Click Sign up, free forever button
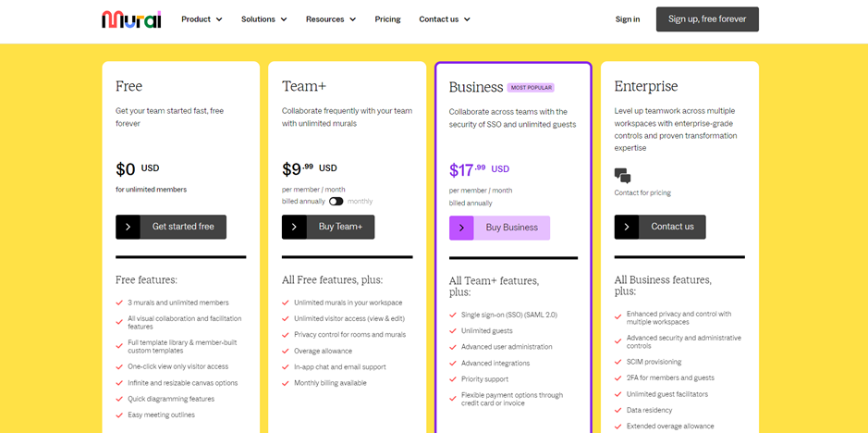The width and height of the screenshot is (868, 433). point(707,19)
